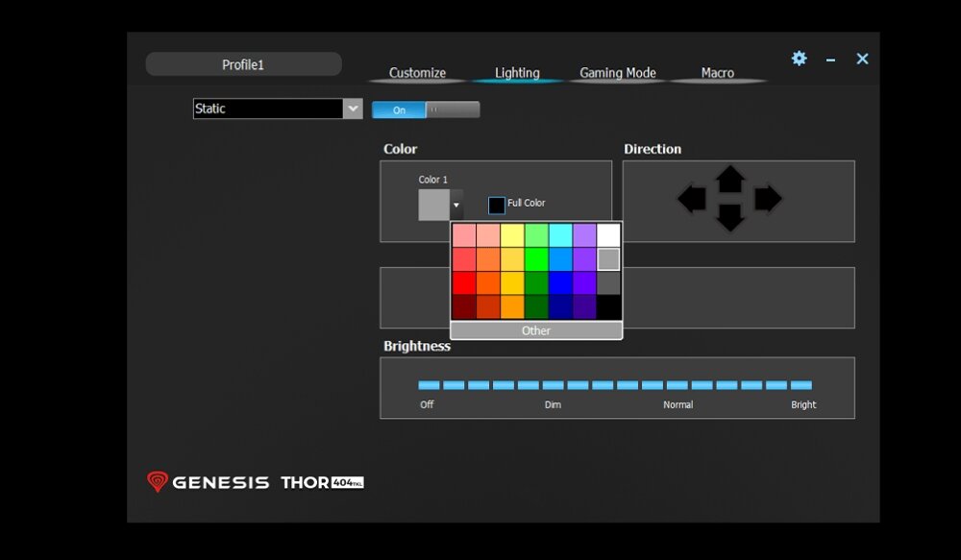Choose the amber orange swatch beside dark green
The image size is (961, 560).
pos(512,307)
